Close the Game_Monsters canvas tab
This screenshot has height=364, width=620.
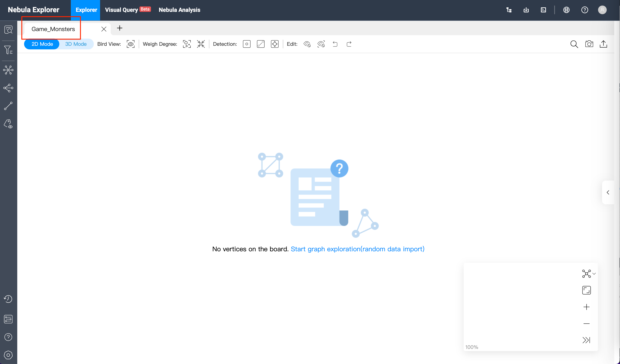104,29
